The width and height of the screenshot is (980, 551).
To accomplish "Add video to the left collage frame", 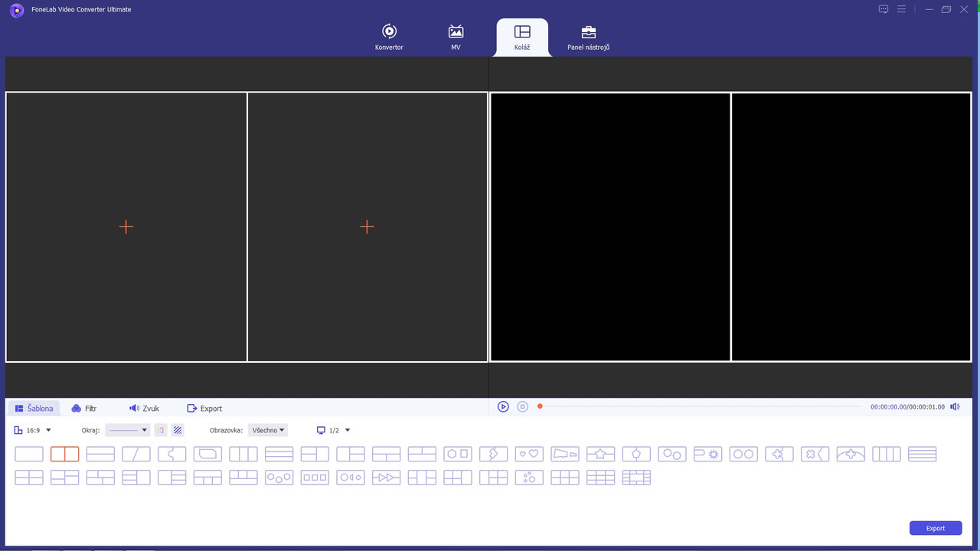I will point(126,227).
